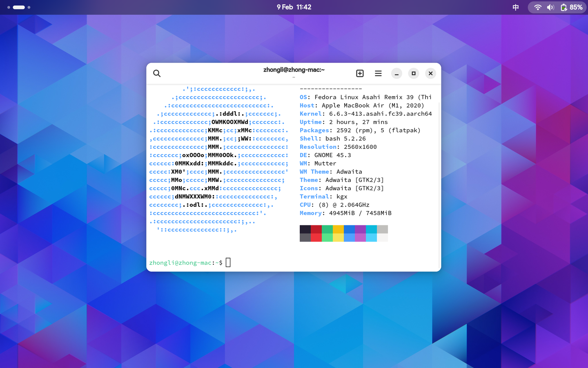This screenshot has height=368, width=588.
Task: Click the black color block
Action: tap(305, 229)
